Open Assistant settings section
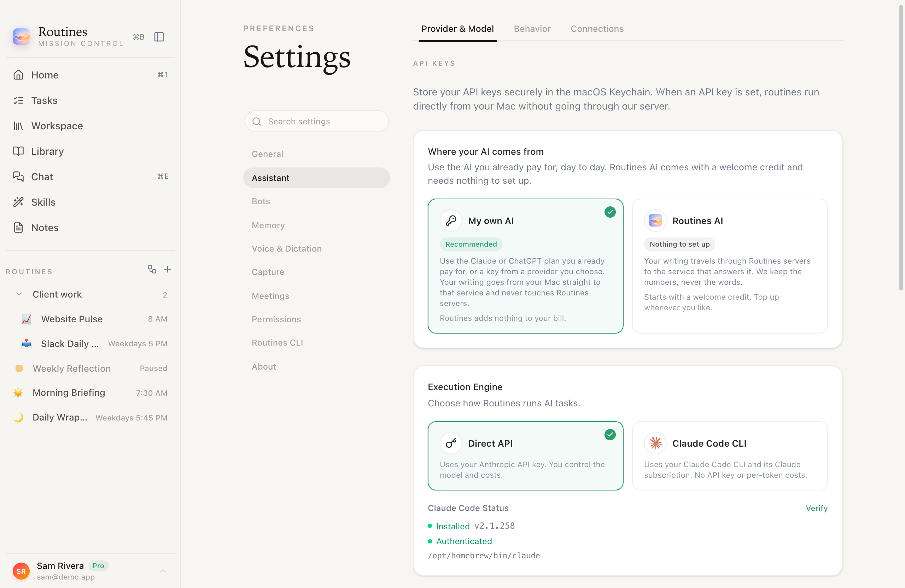Image resolution: width=905 pixels, height=588 pixels. click(316, 178)
